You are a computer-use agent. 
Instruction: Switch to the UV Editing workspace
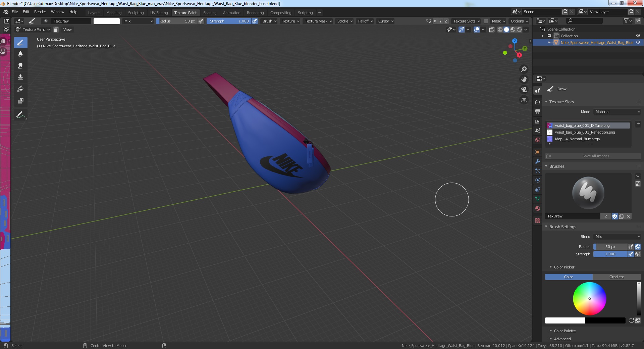pyautogui.click(x=159, y=13)
